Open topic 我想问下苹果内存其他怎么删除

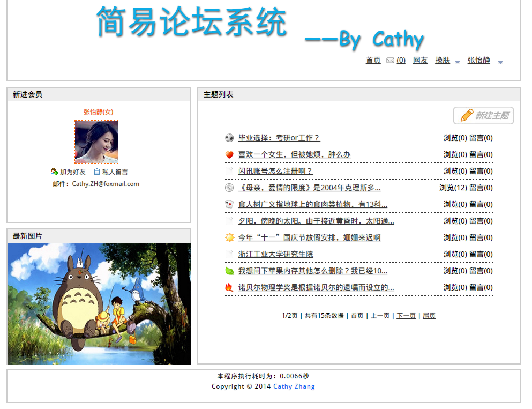coord(312,271)
